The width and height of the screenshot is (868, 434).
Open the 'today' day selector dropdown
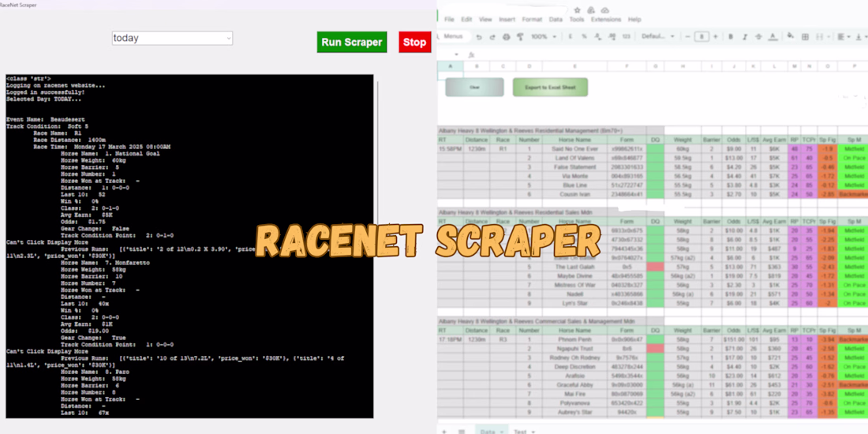tap(172, 38)
